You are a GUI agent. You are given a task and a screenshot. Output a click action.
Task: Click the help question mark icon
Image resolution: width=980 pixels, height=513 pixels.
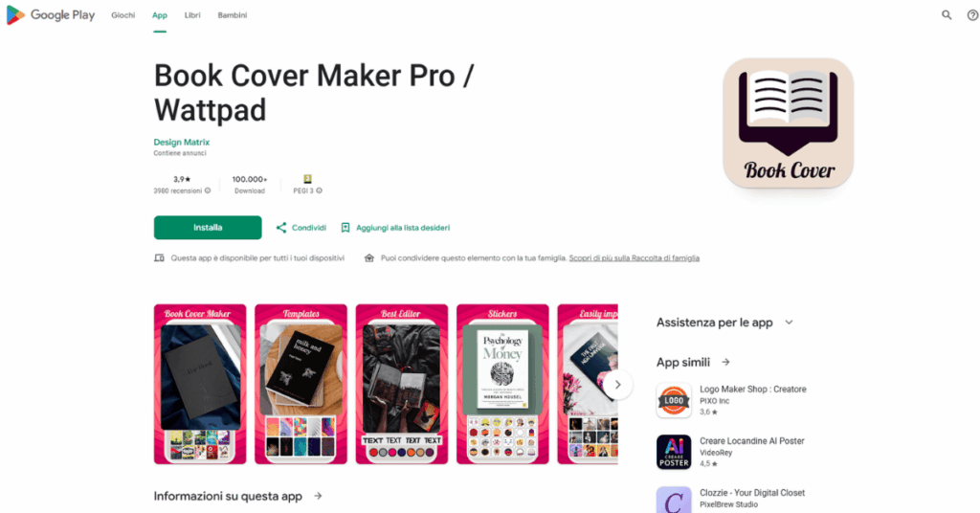[x=972, y=15]
